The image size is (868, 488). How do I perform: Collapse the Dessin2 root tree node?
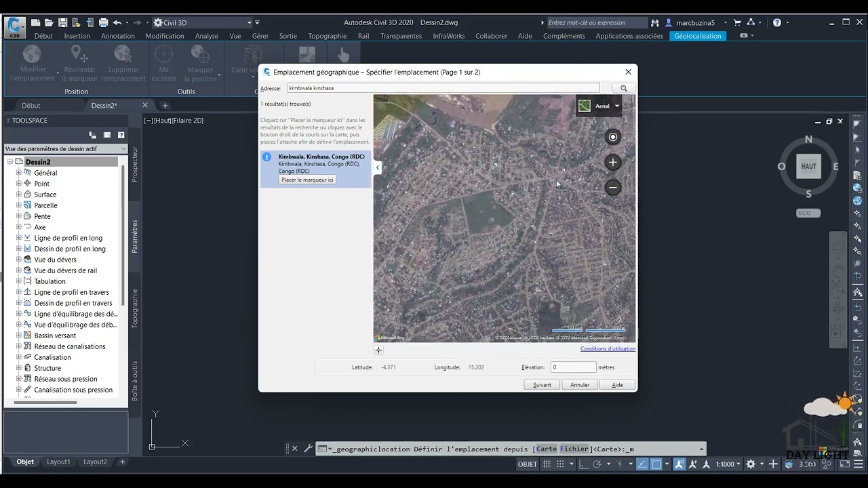(x=10, y=162)
